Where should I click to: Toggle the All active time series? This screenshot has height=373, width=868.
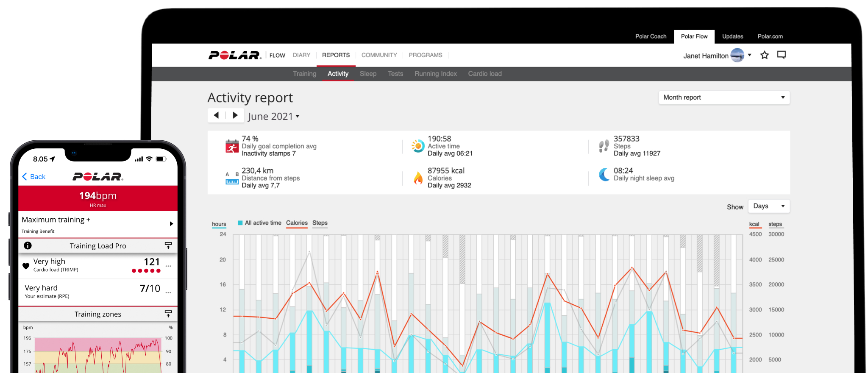(259, 223)
